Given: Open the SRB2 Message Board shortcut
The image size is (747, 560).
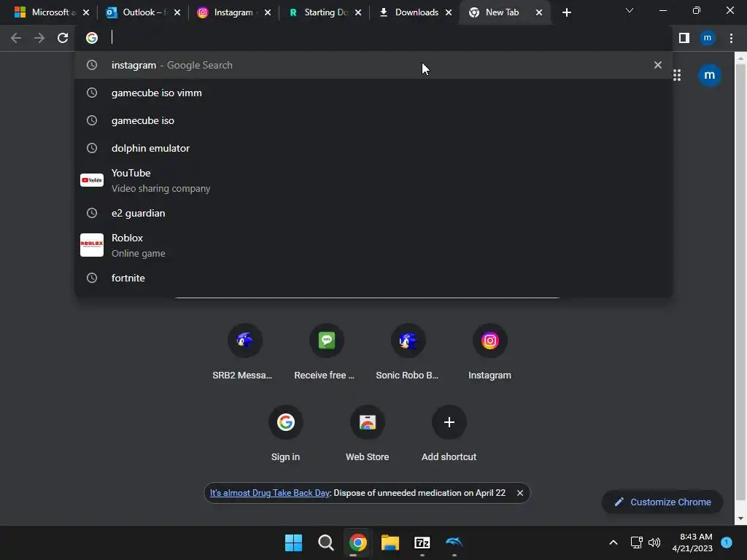Looking at the screenshot, I should [x=244, y=352].
